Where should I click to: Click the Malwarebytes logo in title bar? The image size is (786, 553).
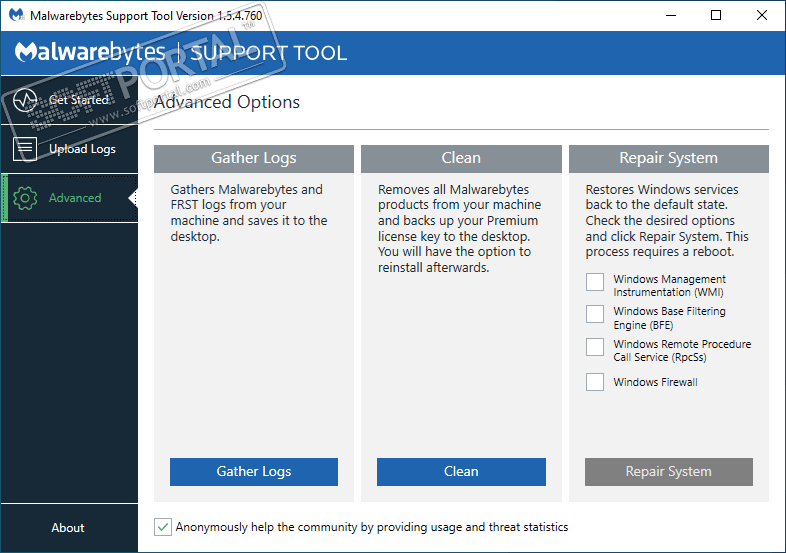point(17,15)
